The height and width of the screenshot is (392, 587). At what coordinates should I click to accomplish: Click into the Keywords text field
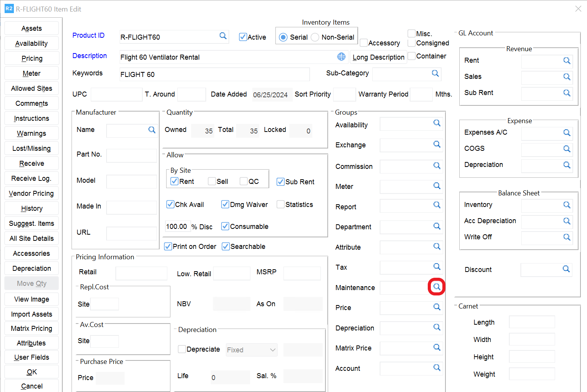(x=214, y=74)
